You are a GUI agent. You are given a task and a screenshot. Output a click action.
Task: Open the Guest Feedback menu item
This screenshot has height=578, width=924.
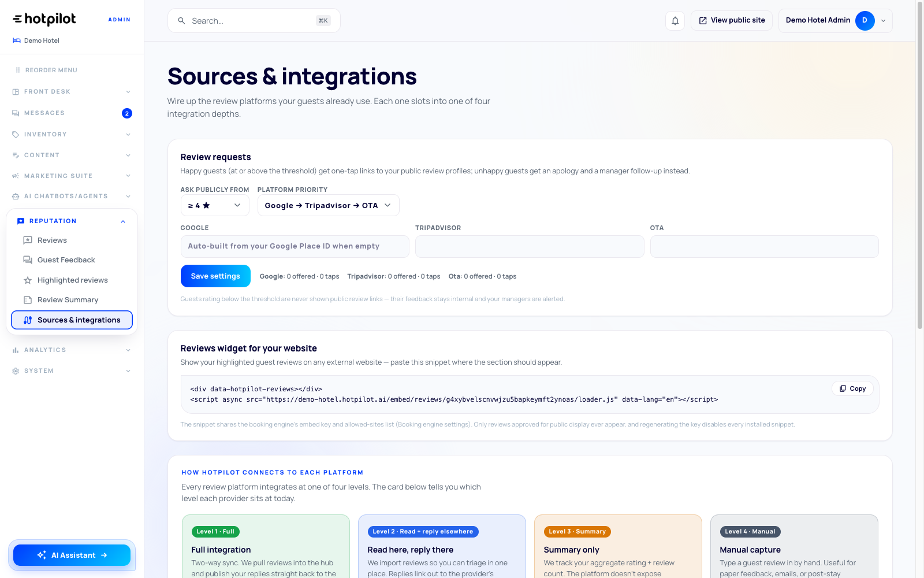pos(72,260)
